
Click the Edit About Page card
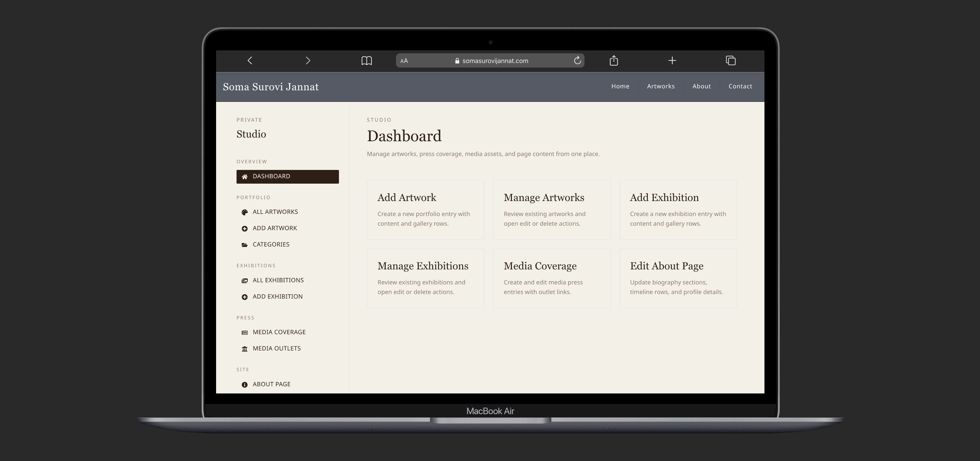677,278
